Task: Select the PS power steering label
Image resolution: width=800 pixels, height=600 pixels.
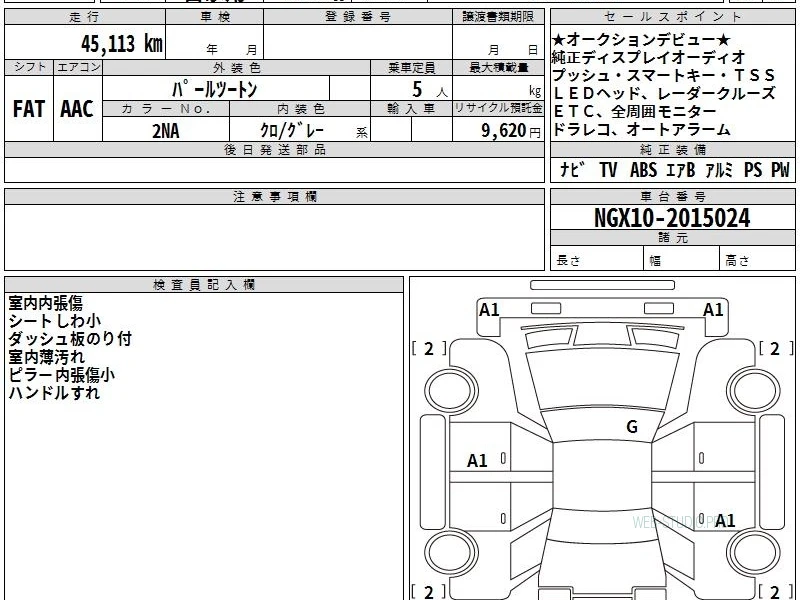Action: [753, 170]
